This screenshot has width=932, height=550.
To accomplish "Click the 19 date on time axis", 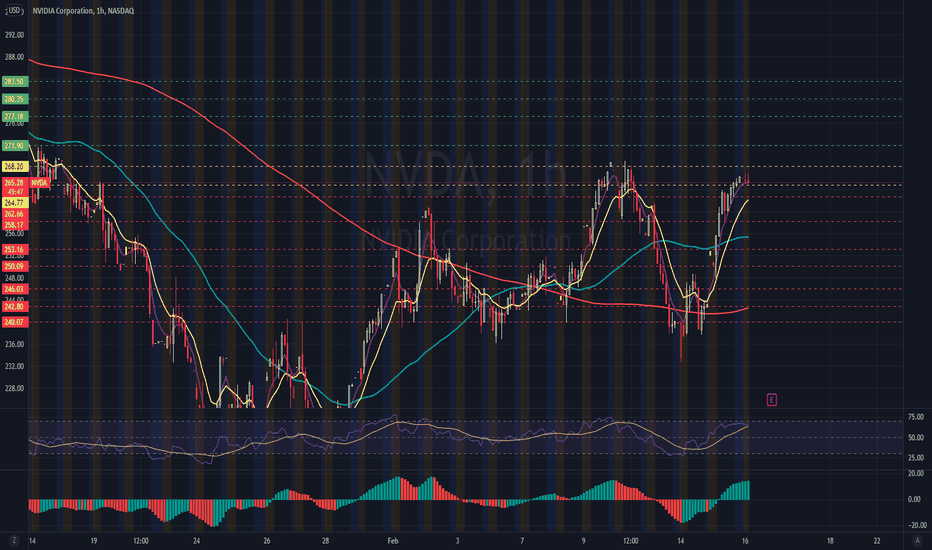I will coord(94,541).
